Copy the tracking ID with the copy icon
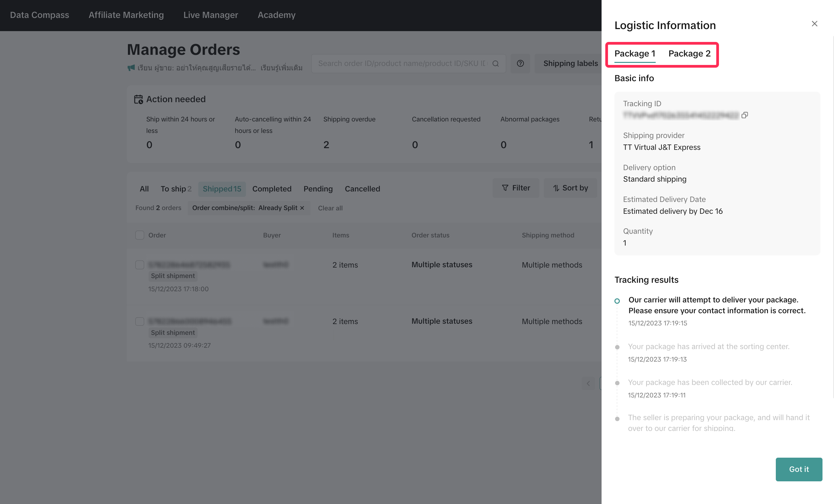Screen dimensions: 834x504 (x=744, y=115)
